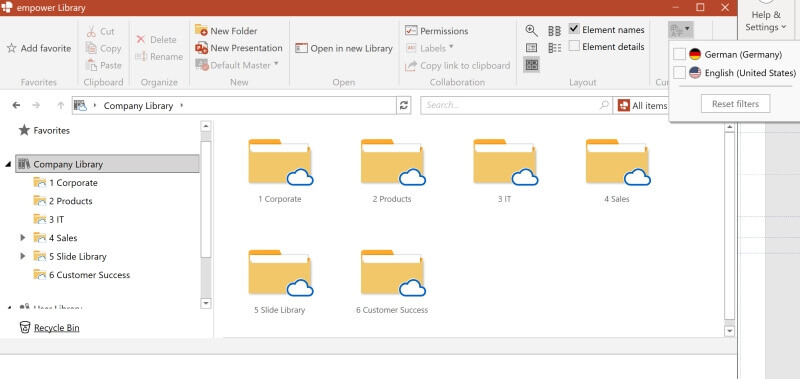This screenshot has height=379, width=800.
Task: Click the Add favorite star button
Action: [39, 48]
